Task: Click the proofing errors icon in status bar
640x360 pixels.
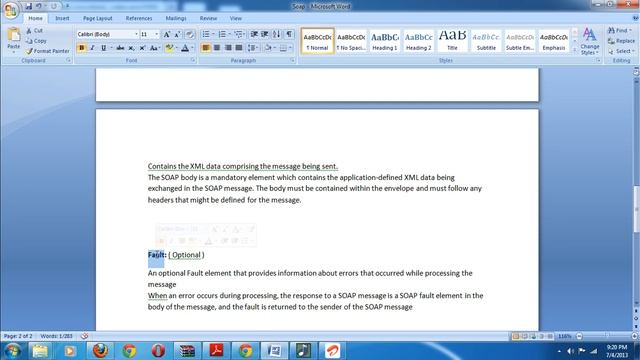Action: pos(84,336)
